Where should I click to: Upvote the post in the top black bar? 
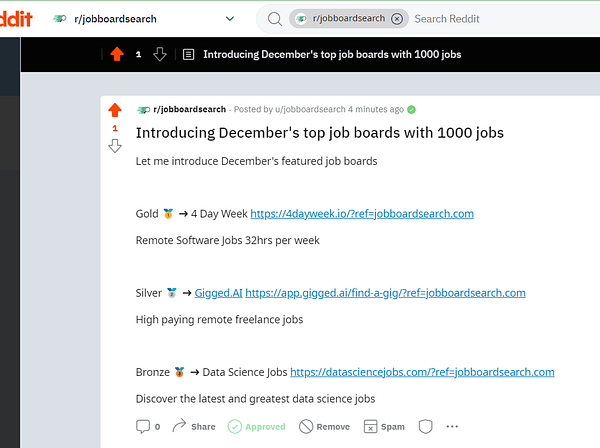click(x=117, y=54)
